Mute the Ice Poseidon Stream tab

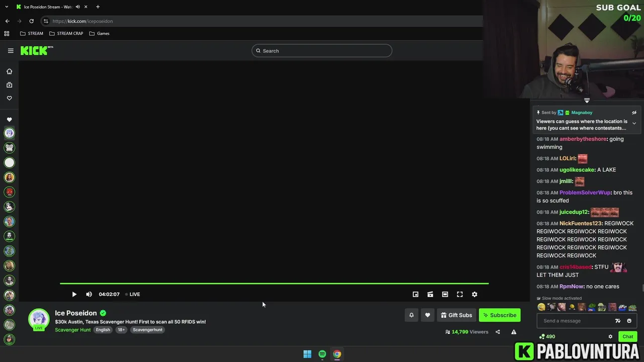77,7
